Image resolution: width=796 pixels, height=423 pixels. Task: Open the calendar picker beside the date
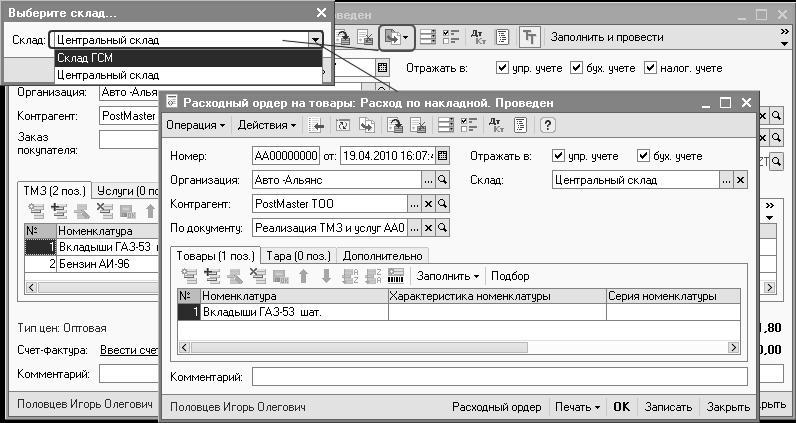443,156
